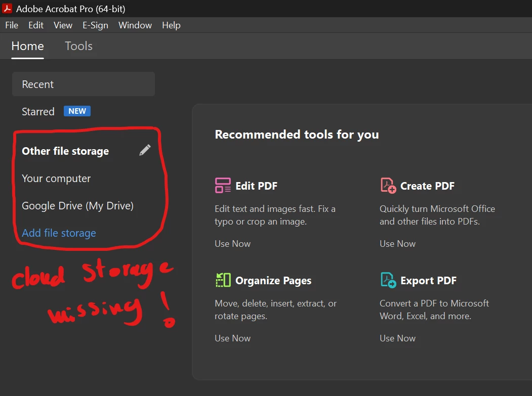This screenshot has width=532, height=396.
Task: Click Use Now under Organize Pages
Action: pos(233,338)
